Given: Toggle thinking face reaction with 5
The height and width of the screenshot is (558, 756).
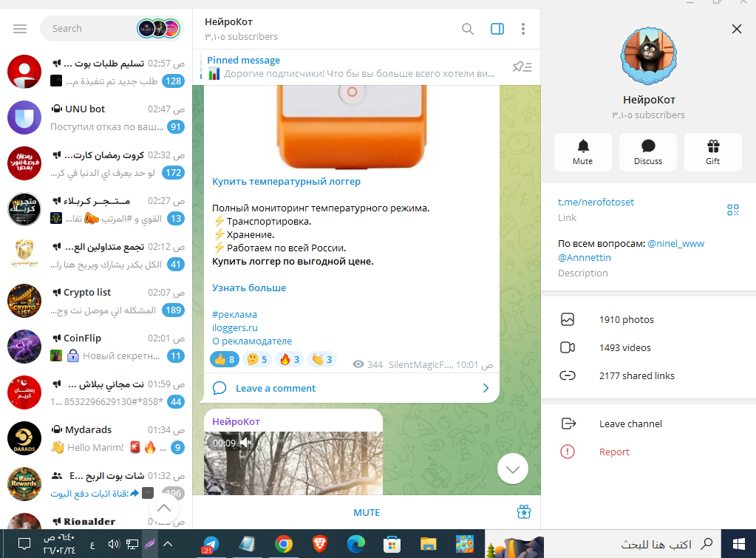Looking at the screenshot, I should pos(256,359).
